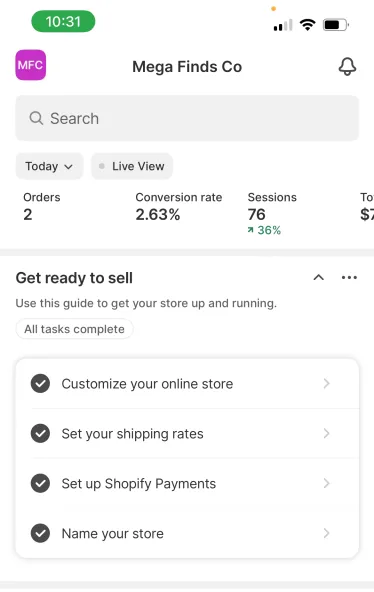Focus the Search field
The height and width of the screenshot is (592, 374).
point(187,118)
